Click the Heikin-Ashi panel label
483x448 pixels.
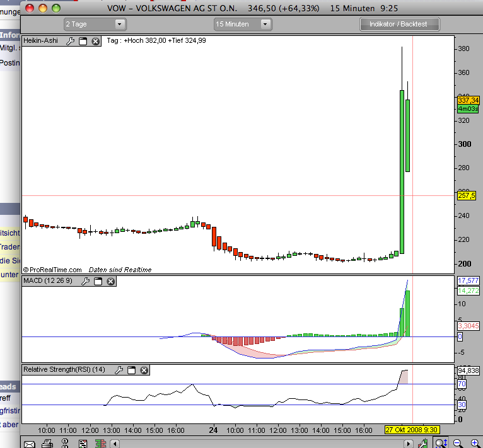(x=40, y=41)
